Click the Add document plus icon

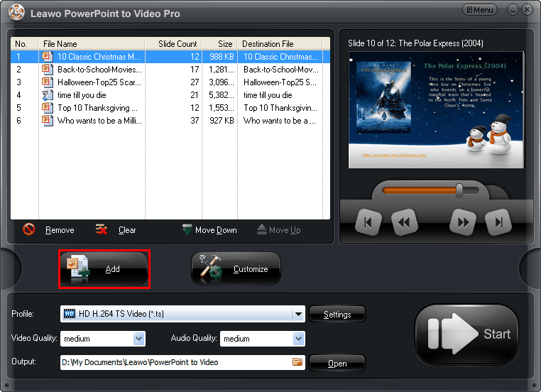(78, 268)
